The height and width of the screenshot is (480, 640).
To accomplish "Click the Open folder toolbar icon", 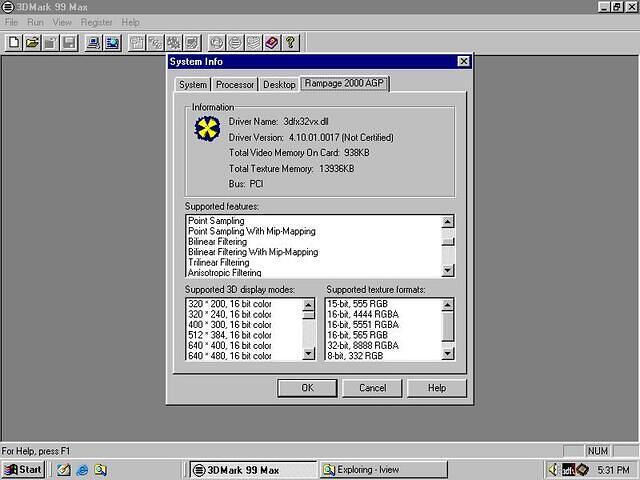I will [33, 42].
